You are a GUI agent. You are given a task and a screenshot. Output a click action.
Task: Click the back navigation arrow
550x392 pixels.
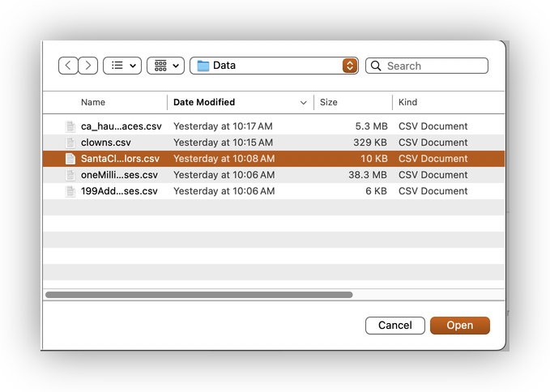(x=68, y=66)
